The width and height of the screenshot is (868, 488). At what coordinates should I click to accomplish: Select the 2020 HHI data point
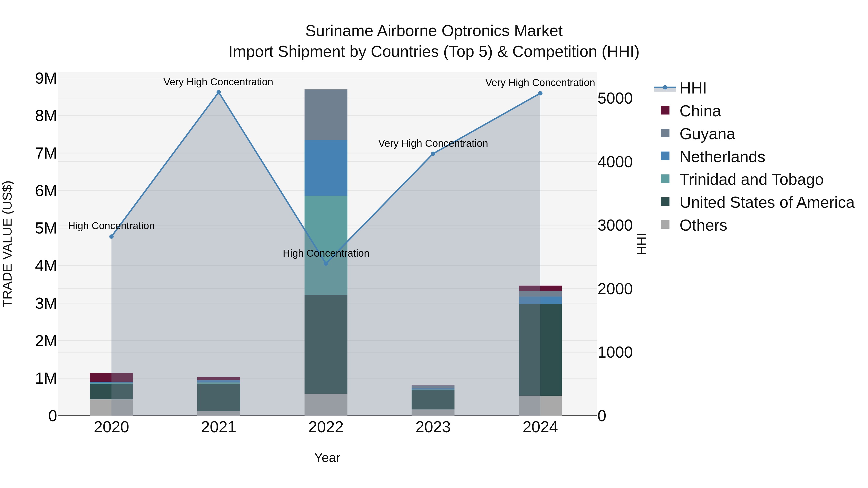[x=112, y=237]
